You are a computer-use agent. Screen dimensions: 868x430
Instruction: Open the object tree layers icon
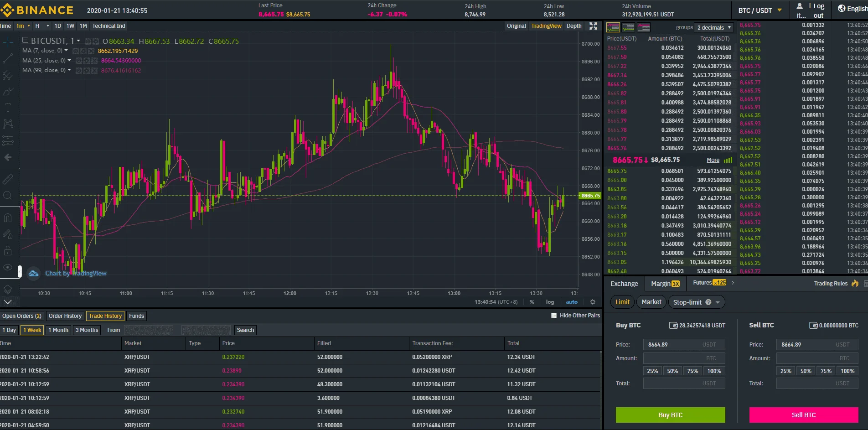8,289
